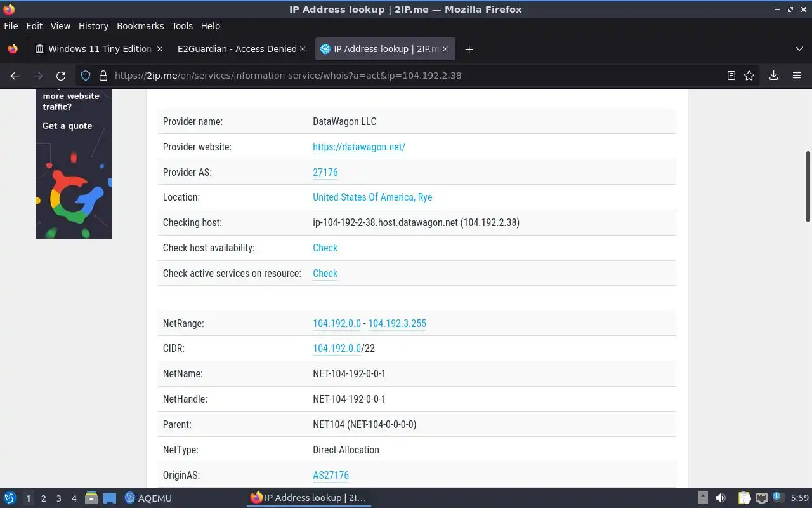
Task: Select the IP Address lookup 2IP.me tab
Action: [385, 49]
